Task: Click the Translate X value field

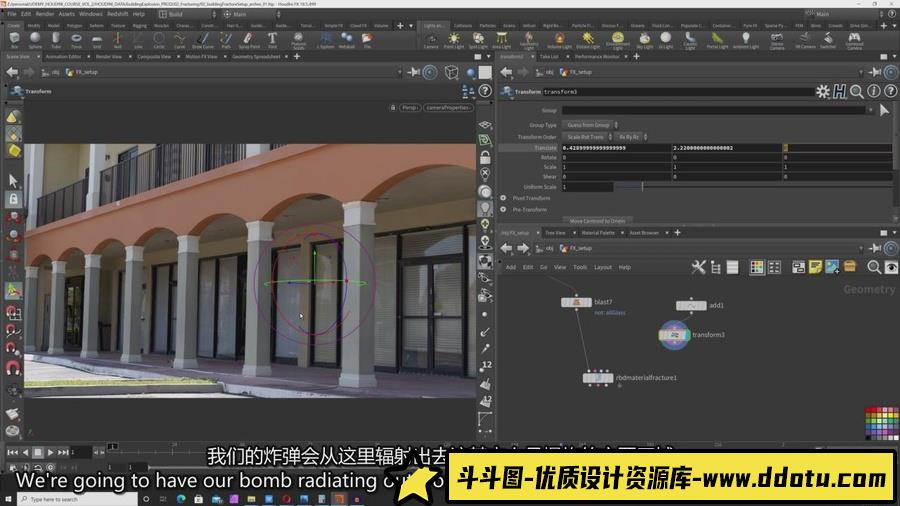Action: click(x=616, y=148)
